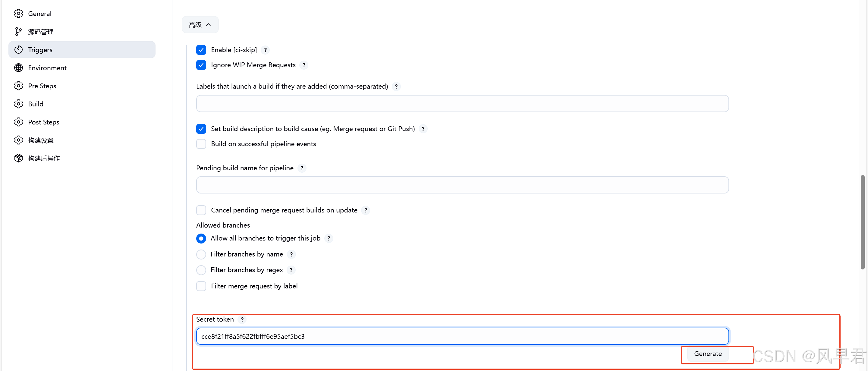Uncheck Enable [ci-skip] checkbox
Screen dimensions: 868x371
point(201,50)
